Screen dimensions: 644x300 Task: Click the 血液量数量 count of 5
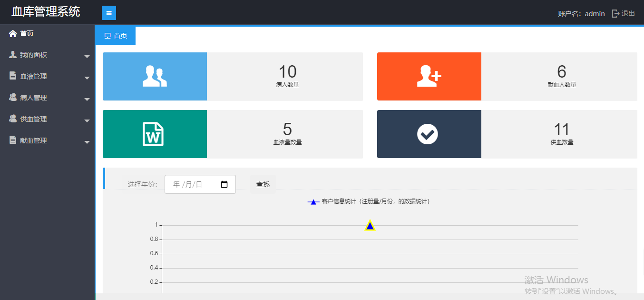click(287, 130)
